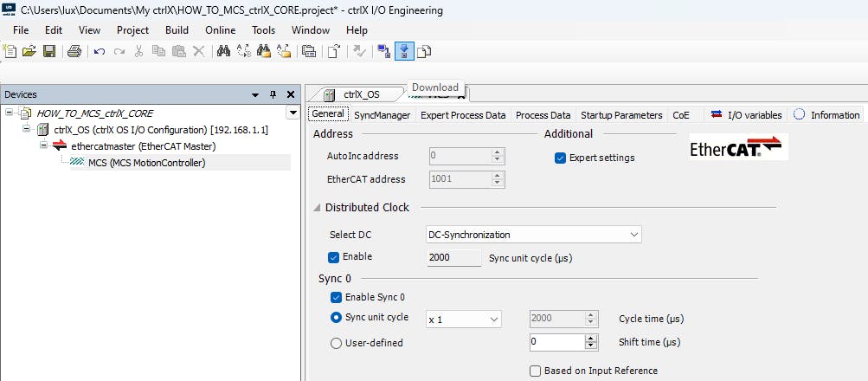Open the Startup Parameters tab

point(621,115)
